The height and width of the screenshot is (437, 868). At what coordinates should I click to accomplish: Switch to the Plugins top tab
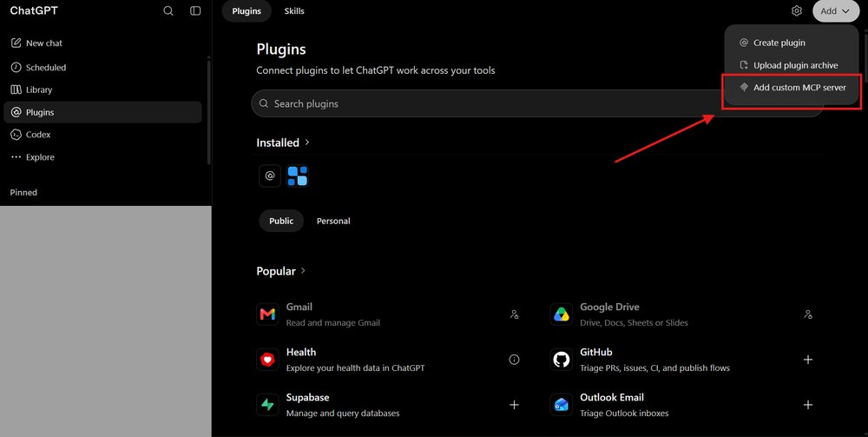pyautogui.click(x=247, y=11)
